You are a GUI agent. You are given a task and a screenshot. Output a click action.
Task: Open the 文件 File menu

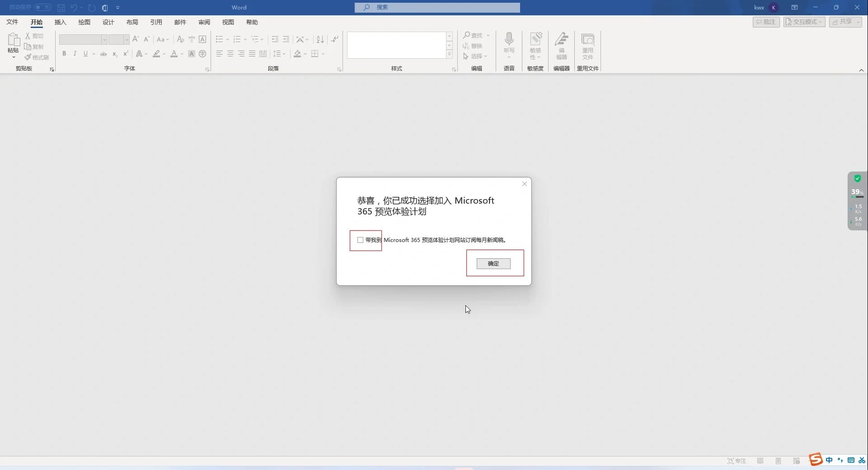(x=12, y=22)
